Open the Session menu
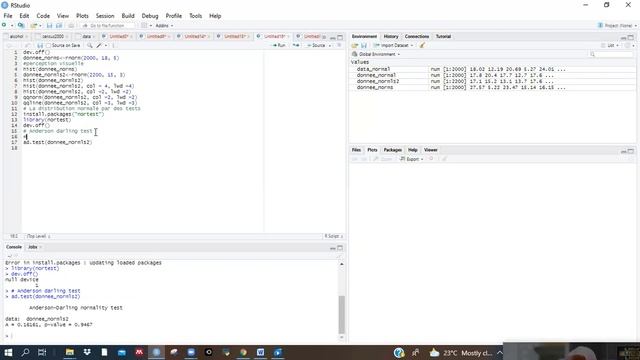Image resolution: width=640 pixels, height=360 pixels. 105,16
